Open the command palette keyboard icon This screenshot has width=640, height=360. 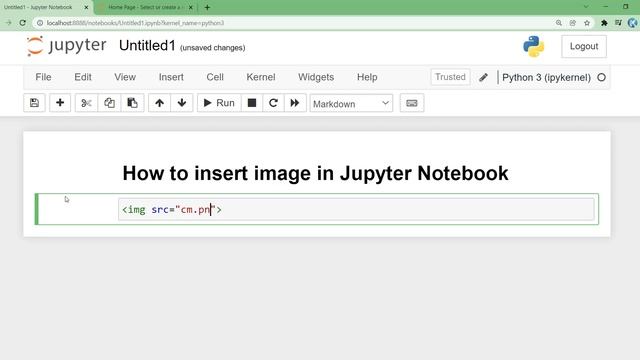tap(412, 103)
